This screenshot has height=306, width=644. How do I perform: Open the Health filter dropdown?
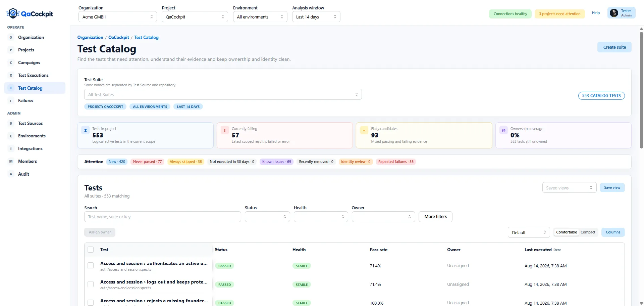pyautogui.click(x=321, y=217)
